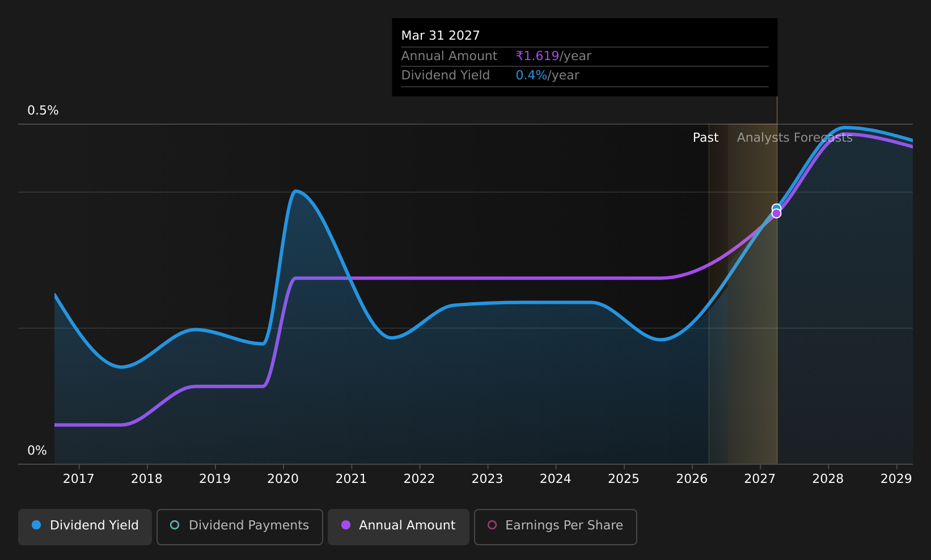Click the 2018 x-axis label
Screen dimensions: 931x560
pyautogui.click(x=147, y=479)
